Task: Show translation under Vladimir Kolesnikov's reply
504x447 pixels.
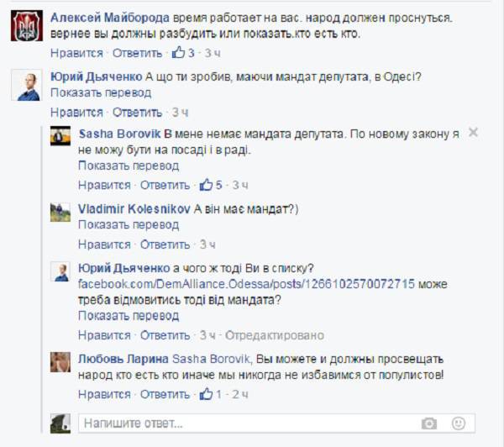Action: pos(129,225)
